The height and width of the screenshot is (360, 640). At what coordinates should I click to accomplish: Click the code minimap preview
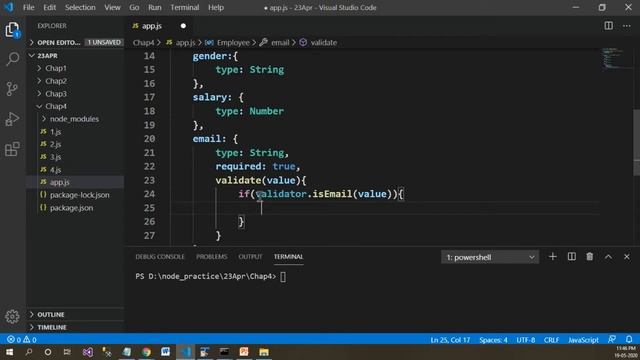[616, 59]
